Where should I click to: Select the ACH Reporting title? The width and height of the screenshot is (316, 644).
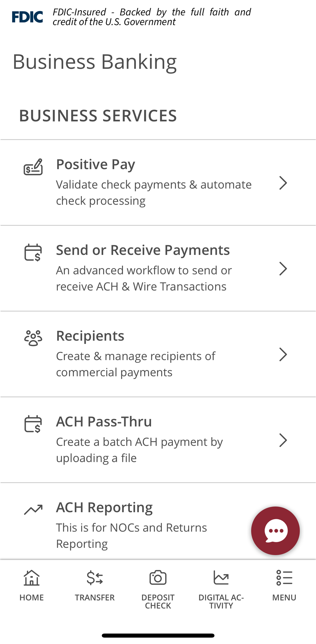coord(104,507)
